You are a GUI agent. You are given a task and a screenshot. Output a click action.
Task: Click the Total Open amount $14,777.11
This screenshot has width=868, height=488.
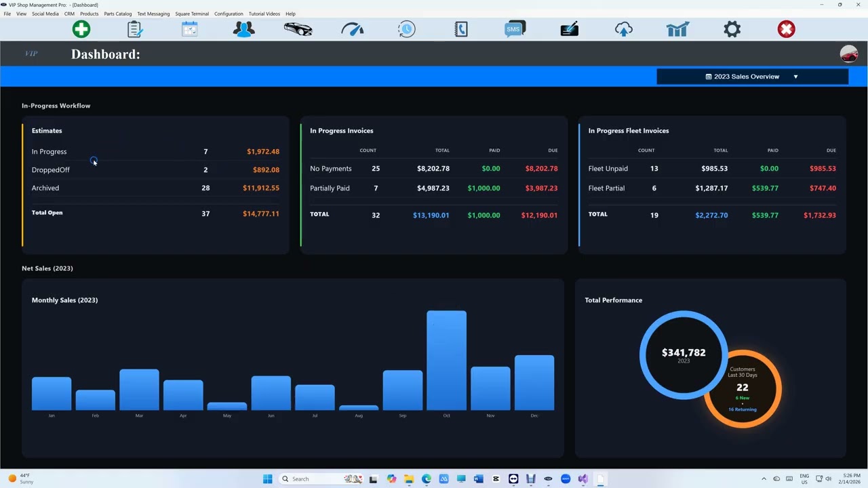(x=261, y=213)
